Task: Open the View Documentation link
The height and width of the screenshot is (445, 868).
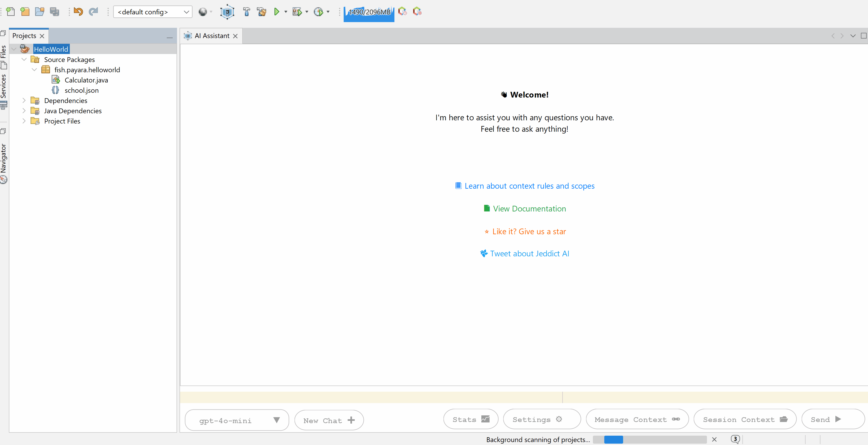Action: point(529,209)
